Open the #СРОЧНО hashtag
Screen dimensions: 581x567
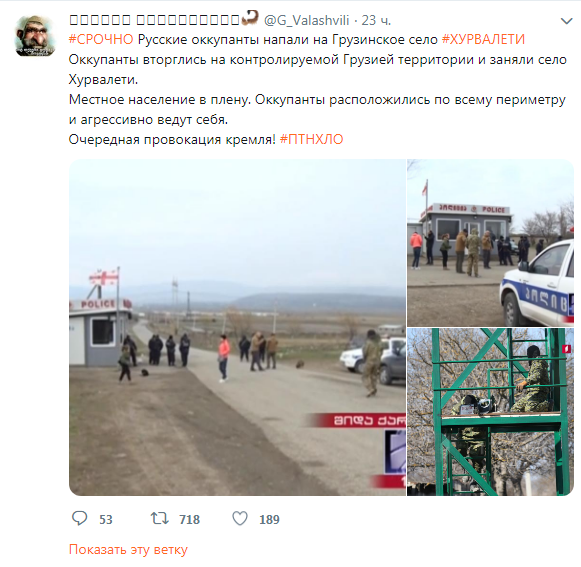click(x=101, y=39)
